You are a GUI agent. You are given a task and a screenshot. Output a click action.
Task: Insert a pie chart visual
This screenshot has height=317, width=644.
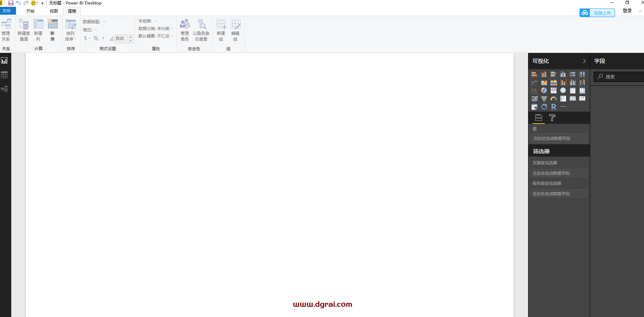click(x=544, y=90)
